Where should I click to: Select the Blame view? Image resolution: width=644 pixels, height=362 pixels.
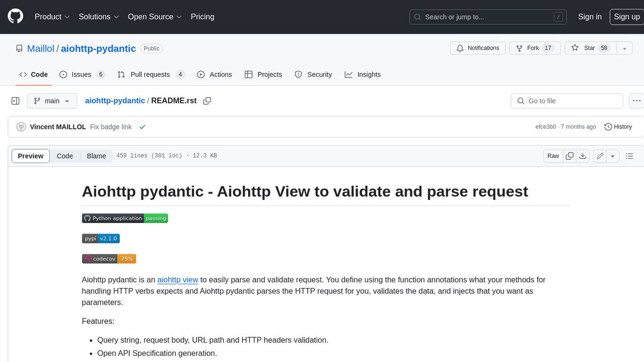(x=96, y=156)
